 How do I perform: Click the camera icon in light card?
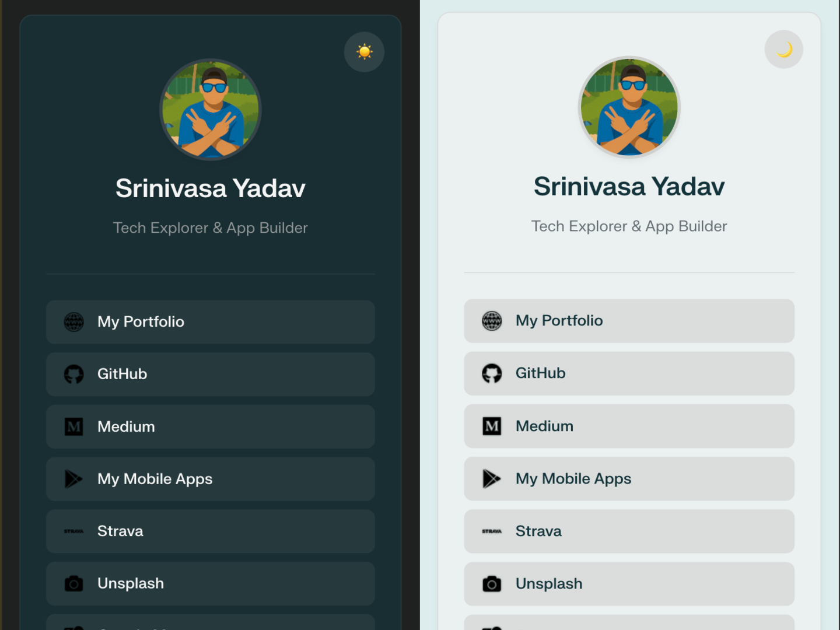point(492,584)
